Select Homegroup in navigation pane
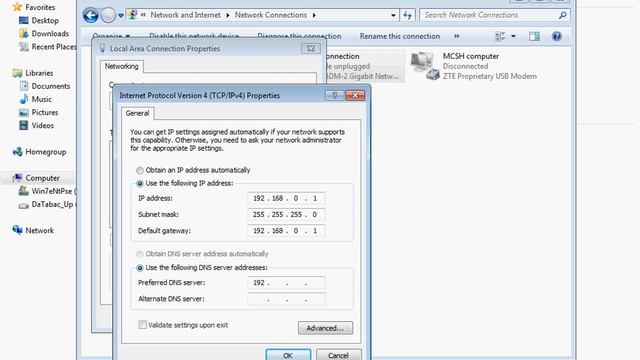Viewport: 640px width, 360px height. 46,151
